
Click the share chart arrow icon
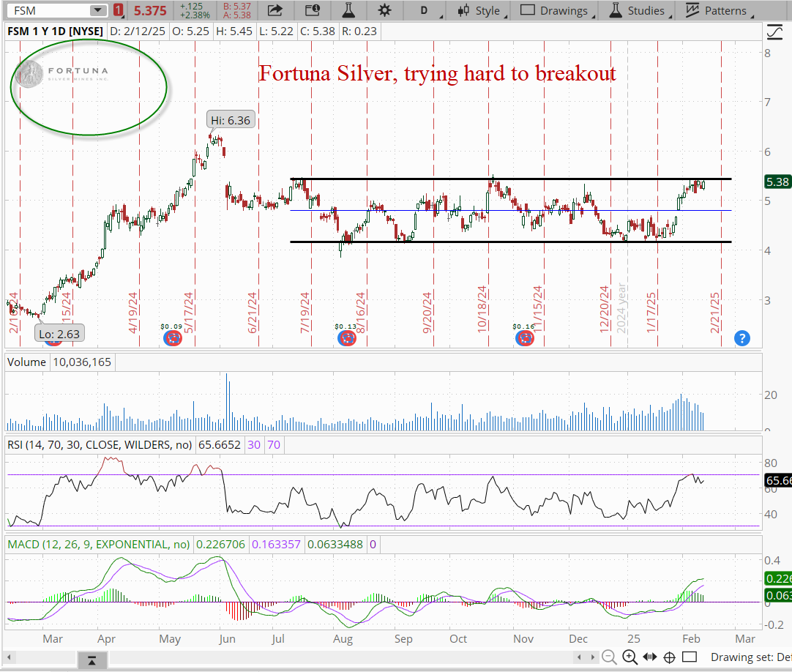[274, 10]
